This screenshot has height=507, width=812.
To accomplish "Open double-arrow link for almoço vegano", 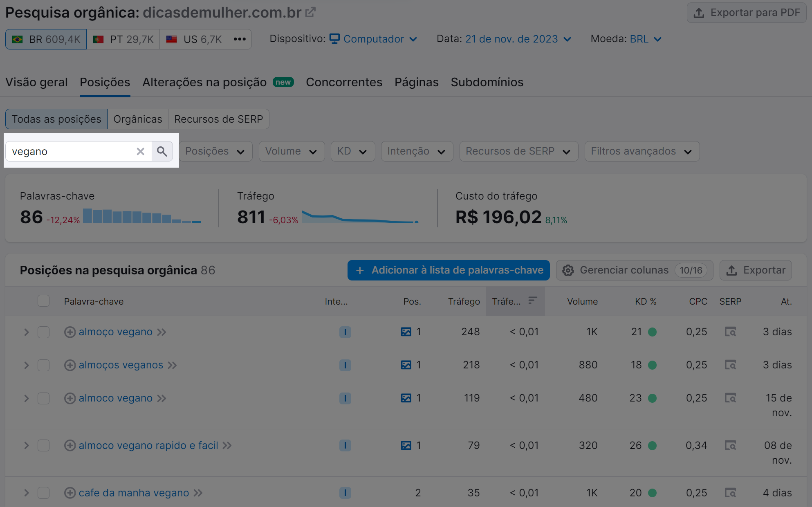I will click(162, 332).
